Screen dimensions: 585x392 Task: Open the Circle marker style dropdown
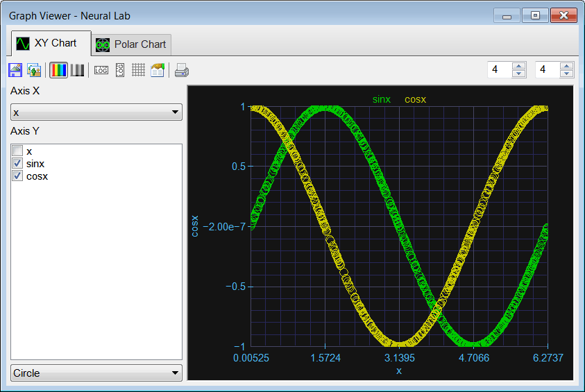[96, 373]
